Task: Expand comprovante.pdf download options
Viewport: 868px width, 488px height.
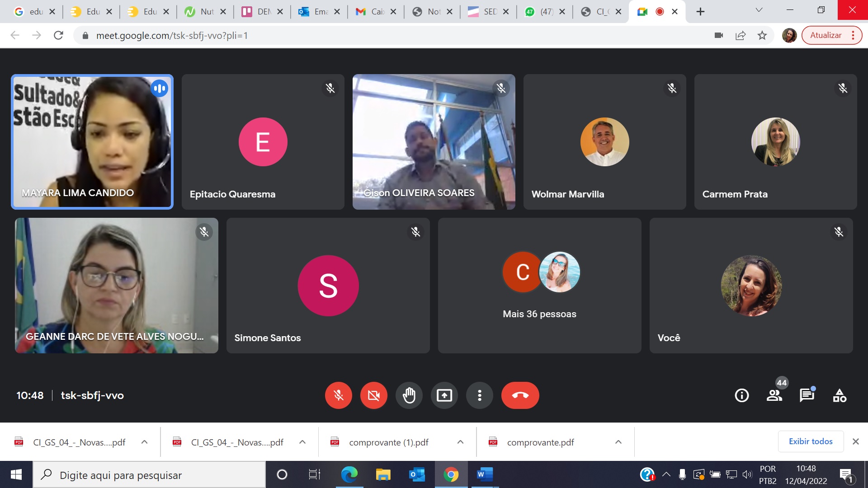Action: tap(618, 442)
